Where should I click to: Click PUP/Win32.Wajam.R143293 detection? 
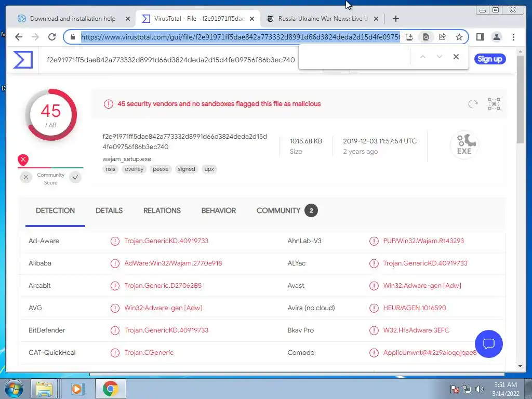423,241
